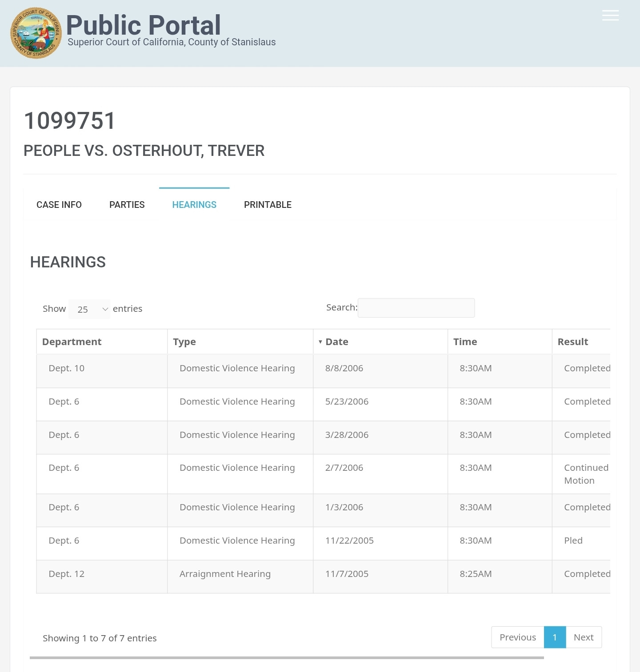Image resolution: width=640 pixels, height=672 pixels.
Task: Switch to the Case Info tab
Action: [x=59, y=205]
